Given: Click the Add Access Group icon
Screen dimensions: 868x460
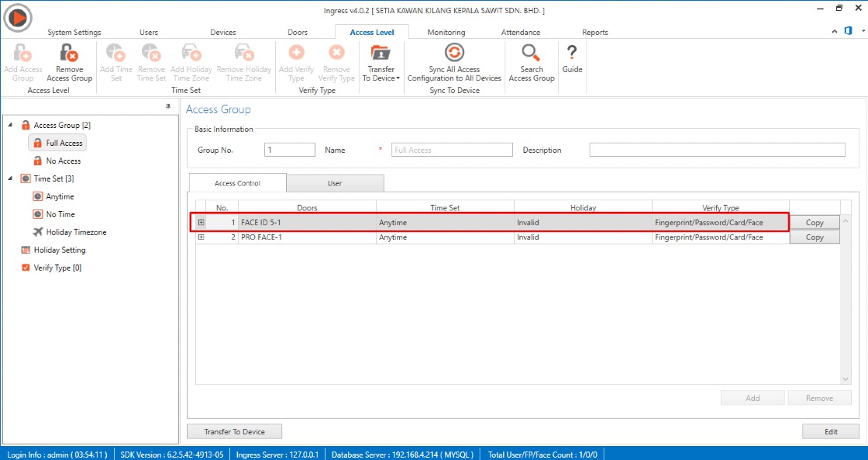Looking at the screenshot, I should click(x=22, y=54).
